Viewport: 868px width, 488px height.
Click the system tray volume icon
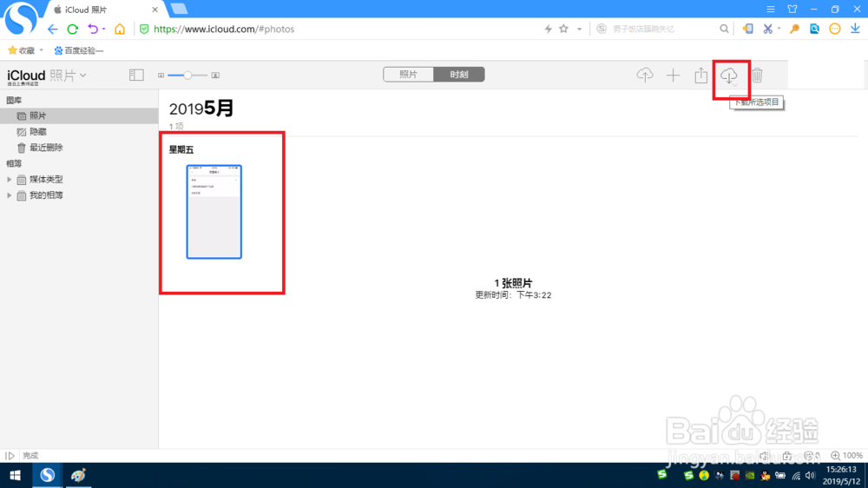pyautogui.click(x=811, y=475)
